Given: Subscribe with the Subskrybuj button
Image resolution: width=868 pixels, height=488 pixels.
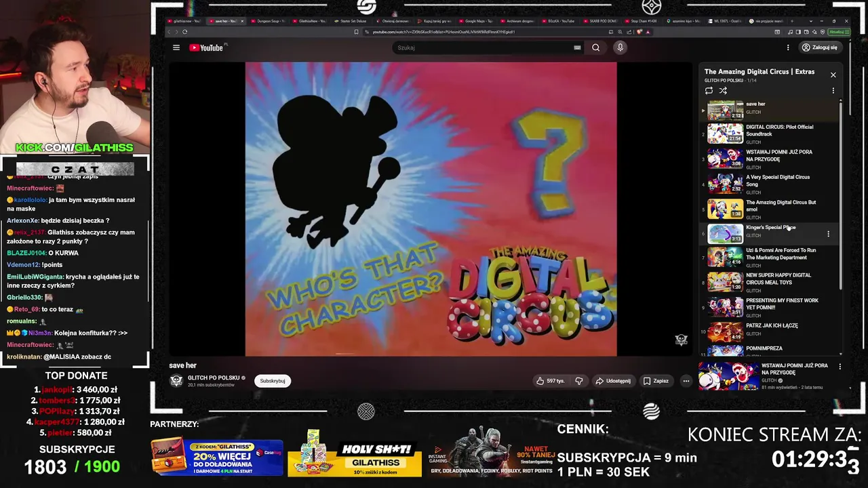Looking at the screenshot, I should [x=273, y=381].
